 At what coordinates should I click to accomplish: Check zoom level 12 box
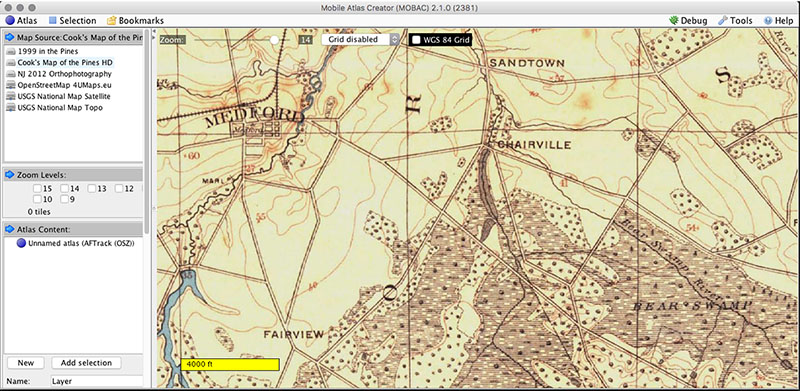click(x=118, y=188)
